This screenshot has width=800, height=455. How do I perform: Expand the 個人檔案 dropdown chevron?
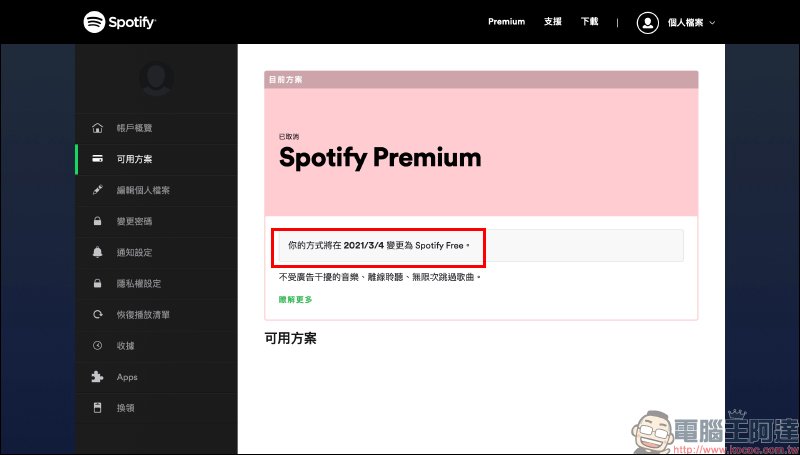[x=712, y=23]
